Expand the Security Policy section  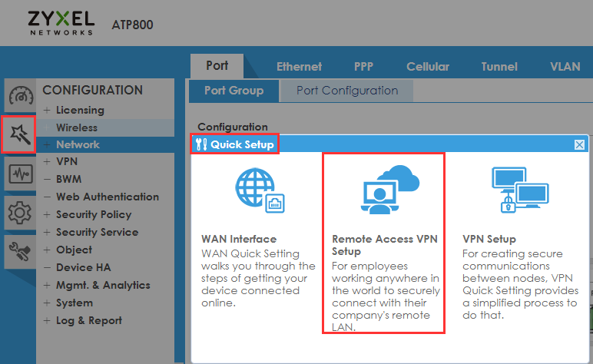pyautogui.click(x=93, y=214)
